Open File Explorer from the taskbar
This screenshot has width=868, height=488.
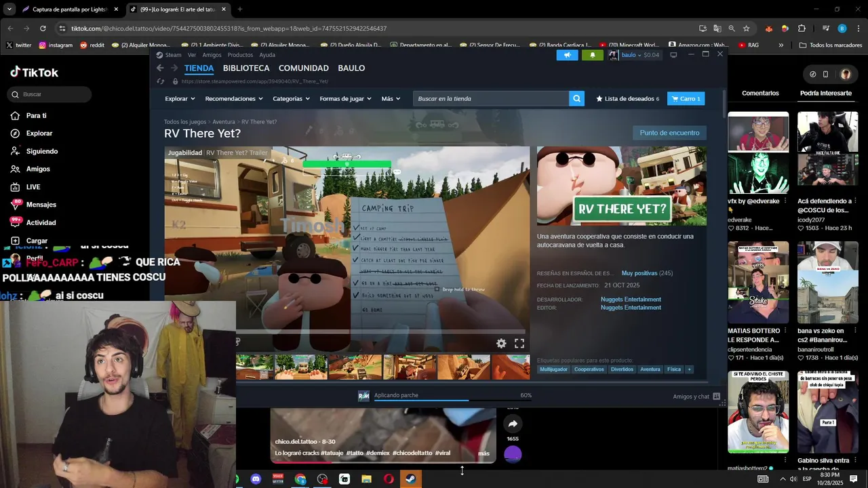[366, 479]
